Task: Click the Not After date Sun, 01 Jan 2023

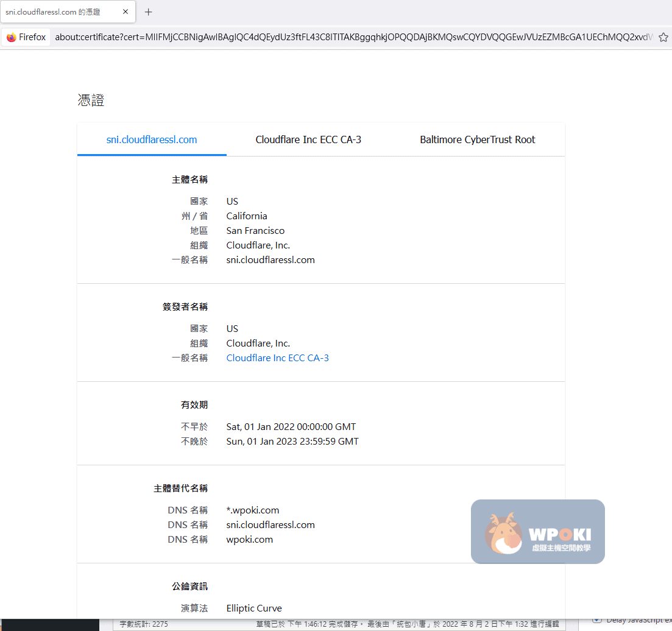Action: pos(292,442)
